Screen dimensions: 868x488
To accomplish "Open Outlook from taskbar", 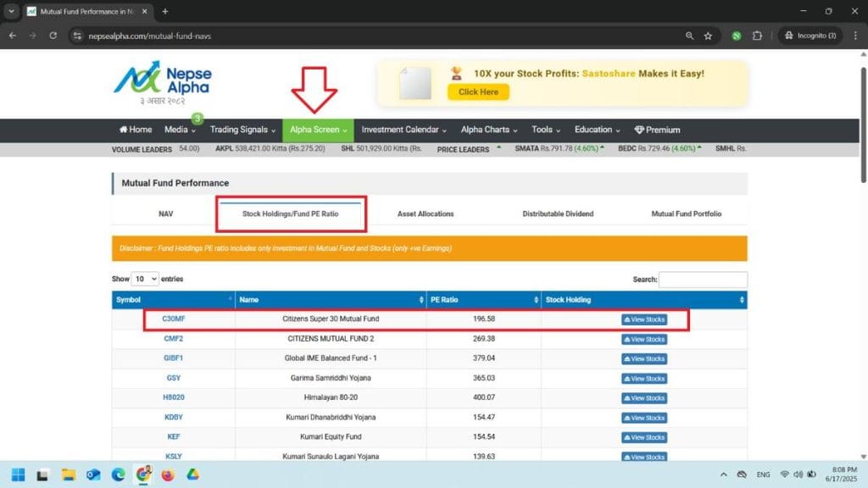I will 93,474.
